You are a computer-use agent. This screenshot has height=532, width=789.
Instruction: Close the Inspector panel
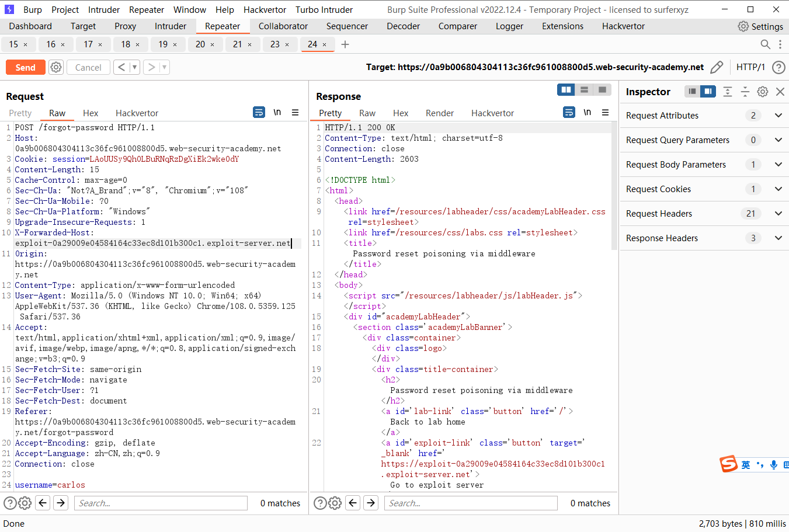[780, 91]
